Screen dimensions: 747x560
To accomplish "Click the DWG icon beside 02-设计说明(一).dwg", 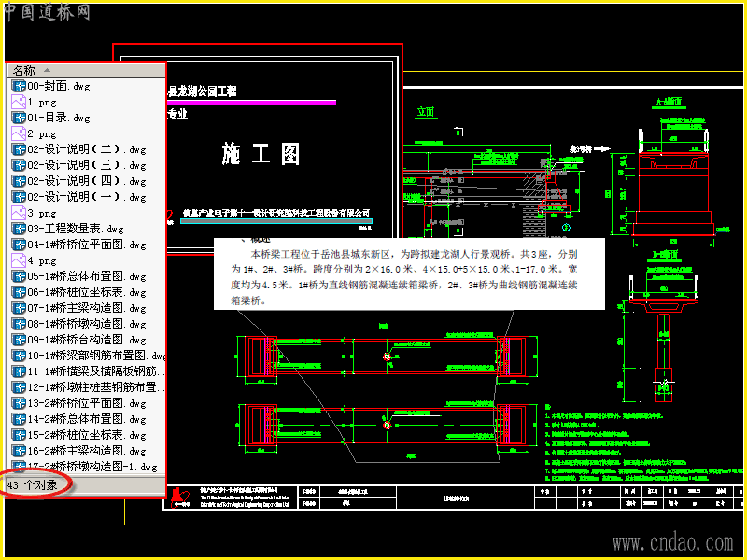I will (19, 197).
